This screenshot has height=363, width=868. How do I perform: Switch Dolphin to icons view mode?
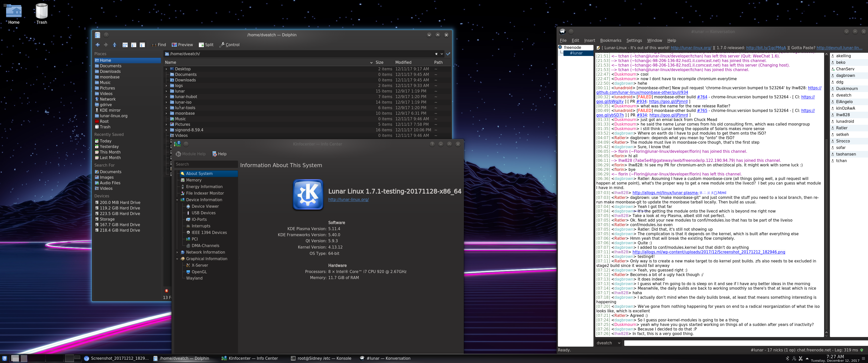click(125, 45)
